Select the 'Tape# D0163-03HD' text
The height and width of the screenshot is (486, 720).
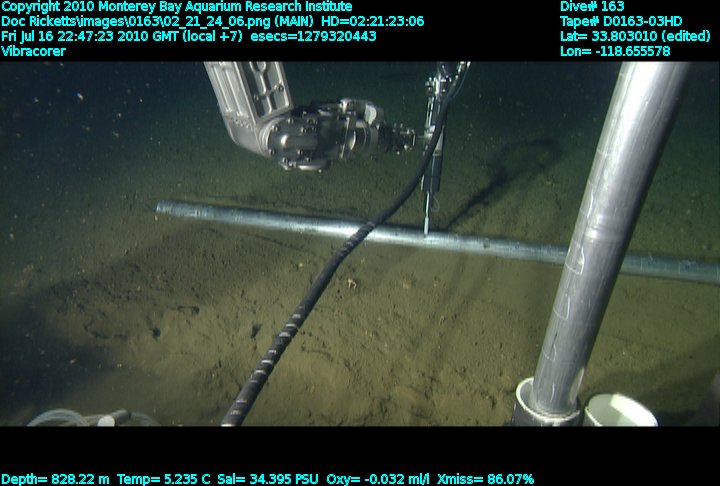[x=621, y=22]
